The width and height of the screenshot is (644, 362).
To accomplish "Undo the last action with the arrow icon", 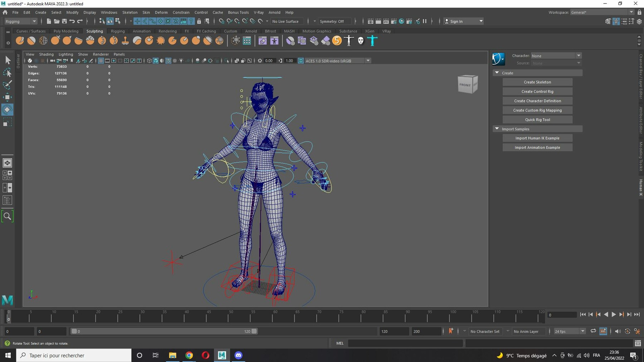I will point(72,21).
